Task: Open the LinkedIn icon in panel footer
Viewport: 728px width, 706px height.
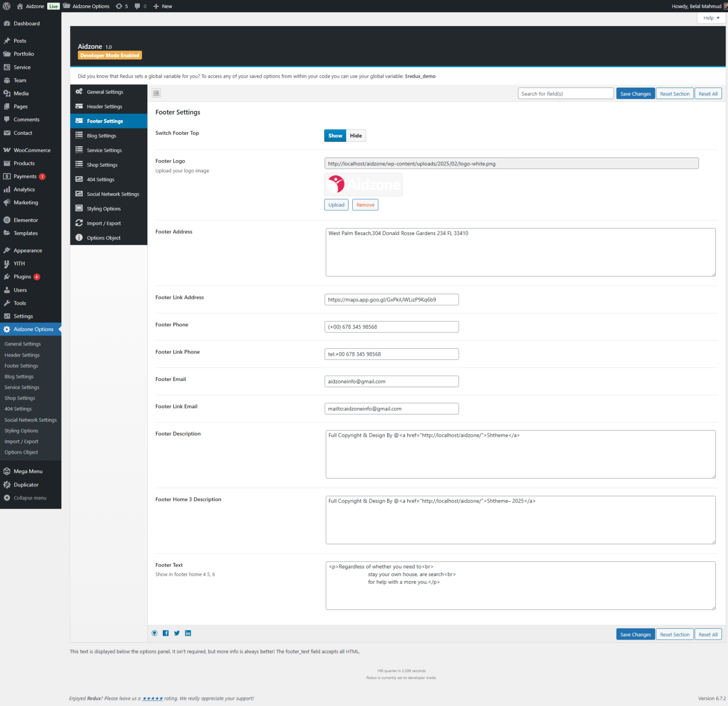Action: pyautogui.click(x=188, y=633)
